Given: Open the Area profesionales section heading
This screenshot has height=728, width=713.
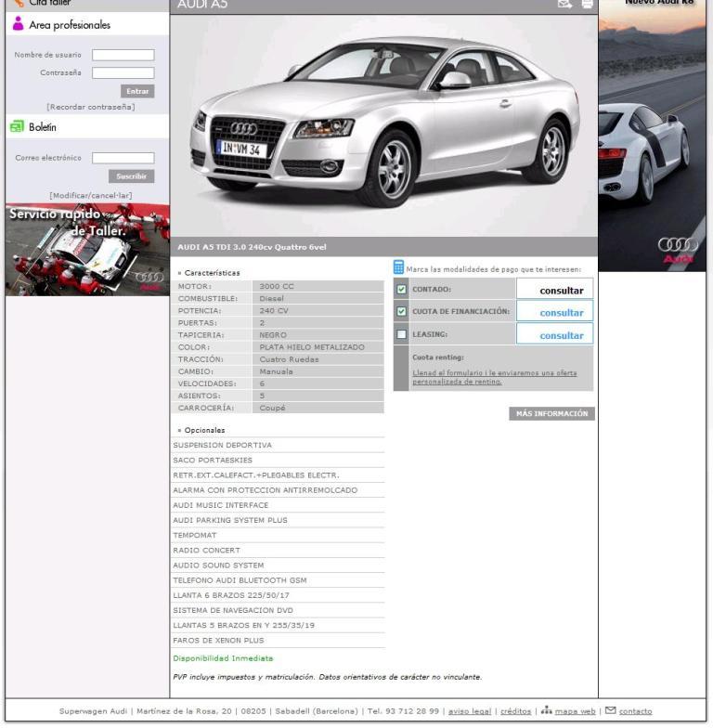Looking at the screenshot, I should (70, 25).
